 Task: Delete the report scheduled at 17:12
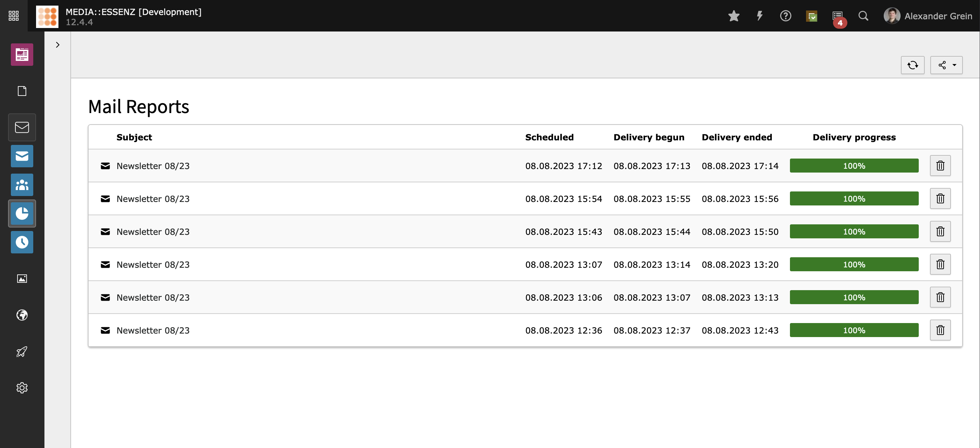[940, 166]
